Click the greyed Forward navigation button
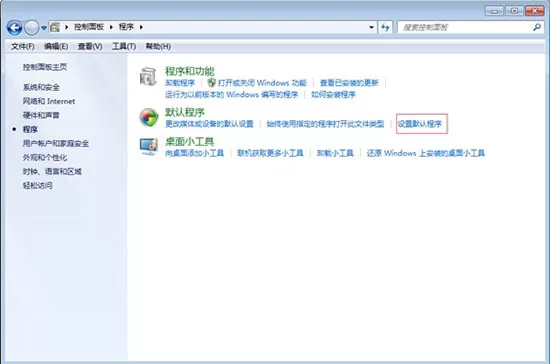 (x=32, y=27)
